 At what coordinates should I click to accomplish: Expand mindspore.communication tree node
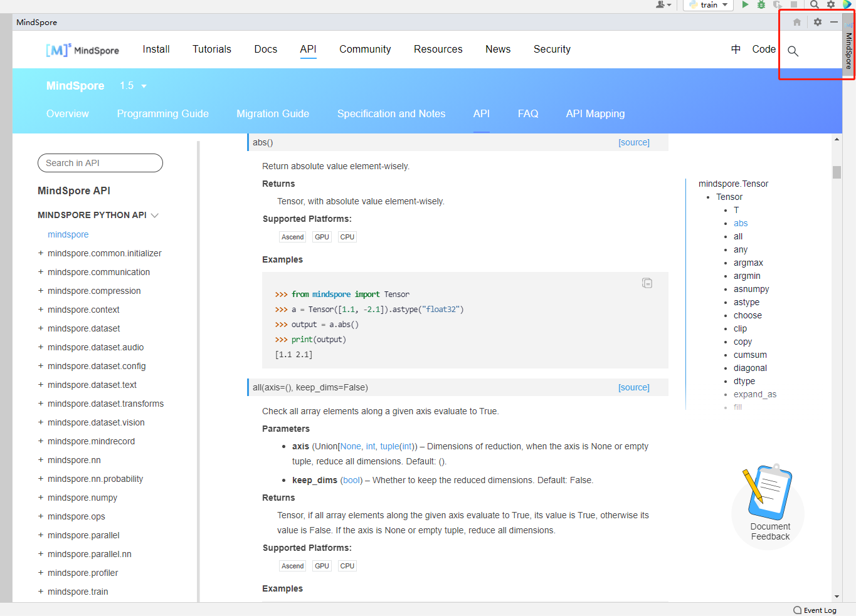(x=41, y=272)
